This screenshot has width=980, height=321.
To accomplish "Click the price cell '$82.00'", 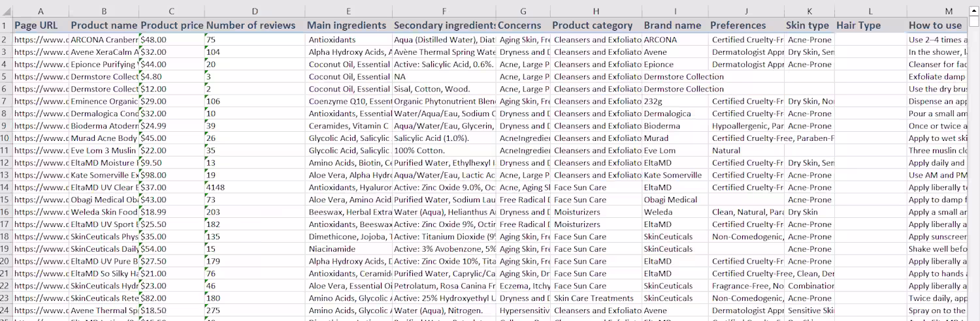I will tap(171, 298).
